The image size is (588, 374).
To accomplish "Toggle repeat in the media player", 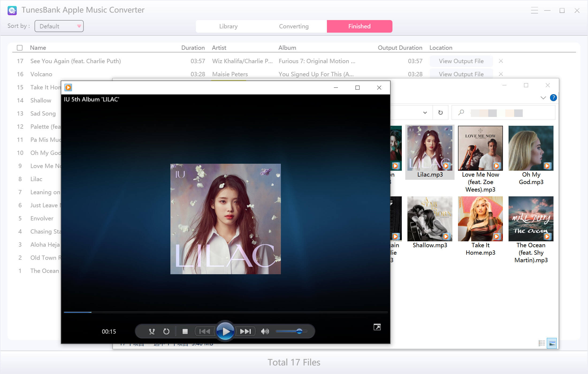I will [166, 331].
